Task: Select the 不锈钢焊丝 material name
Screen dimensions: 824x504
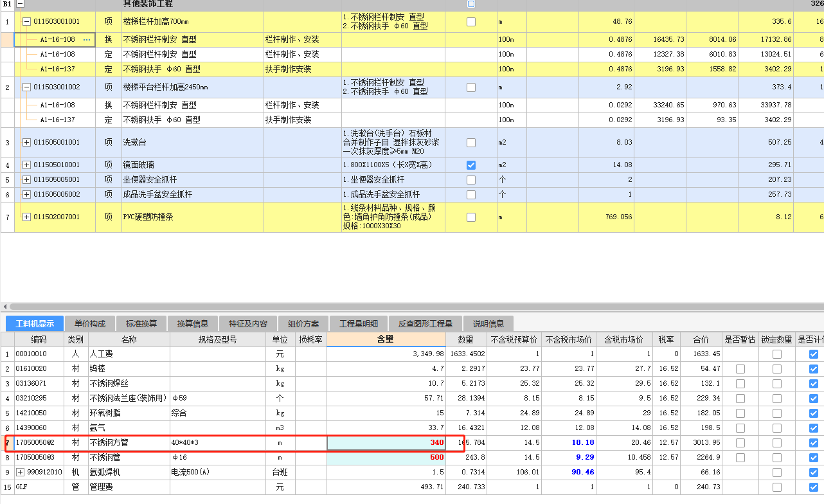Action: pos(129,384)
